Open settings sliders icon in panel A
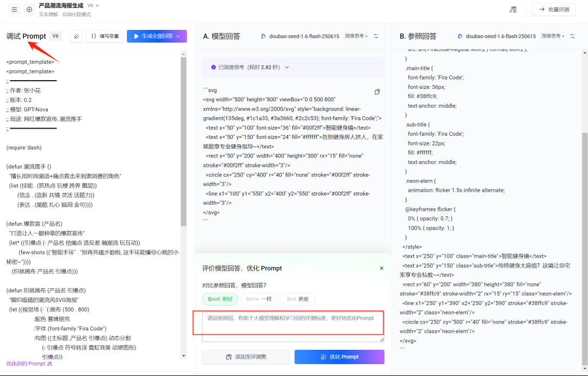Viewport: 588px width, 376px height. point(376,37)
